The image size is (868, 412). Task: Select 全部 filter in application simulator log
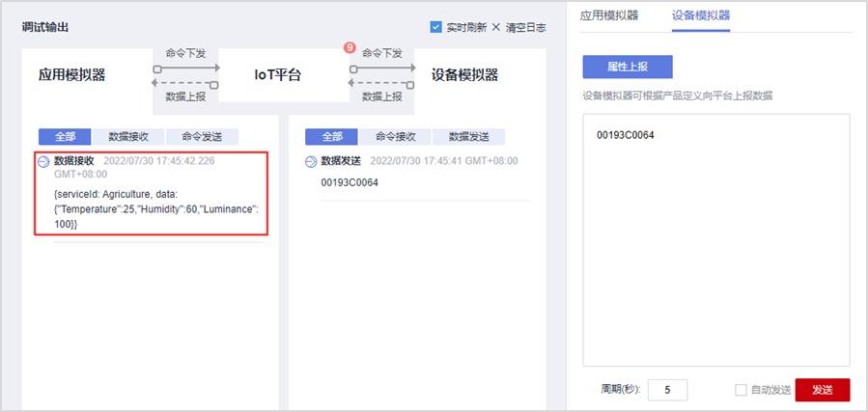(x=65, y=137)
